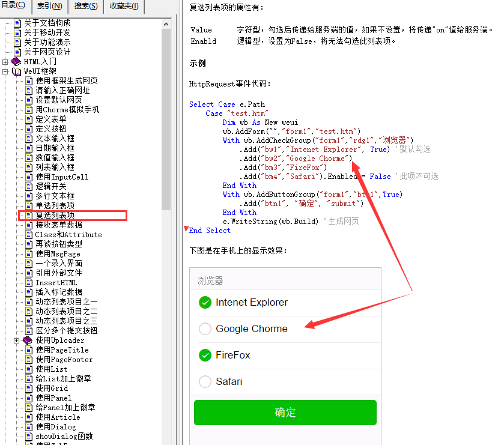The height and width of the screenshot is (445, 504).
Task: Click the page icon beside 使用Dialog
Action: [x=28, y=427]
